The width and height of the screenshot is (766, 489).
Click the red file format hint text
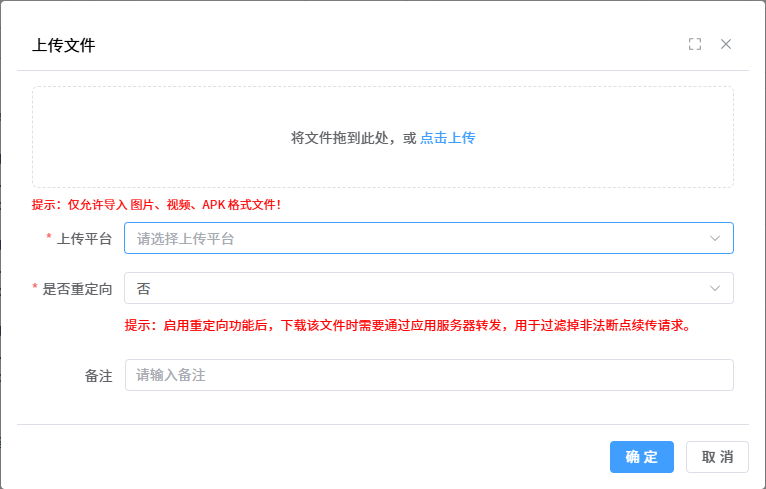(x=156, y=204)
